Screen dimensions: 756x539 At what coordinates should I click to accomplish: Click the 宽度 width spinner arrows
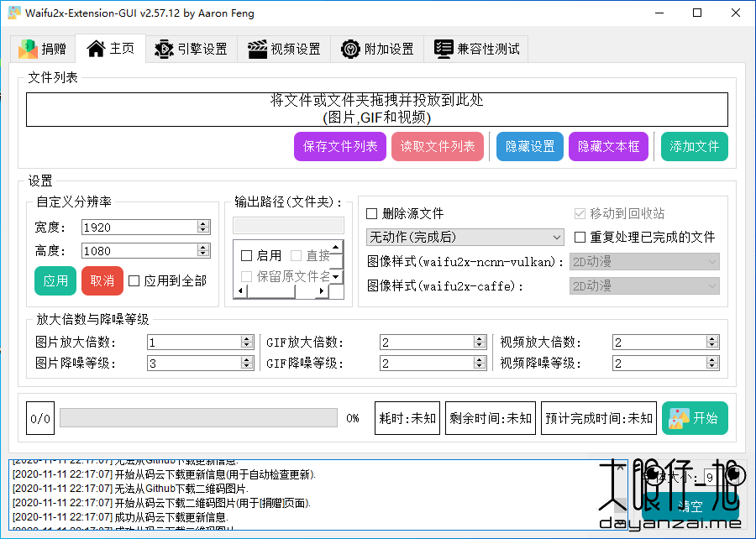[x=203, y=227]
